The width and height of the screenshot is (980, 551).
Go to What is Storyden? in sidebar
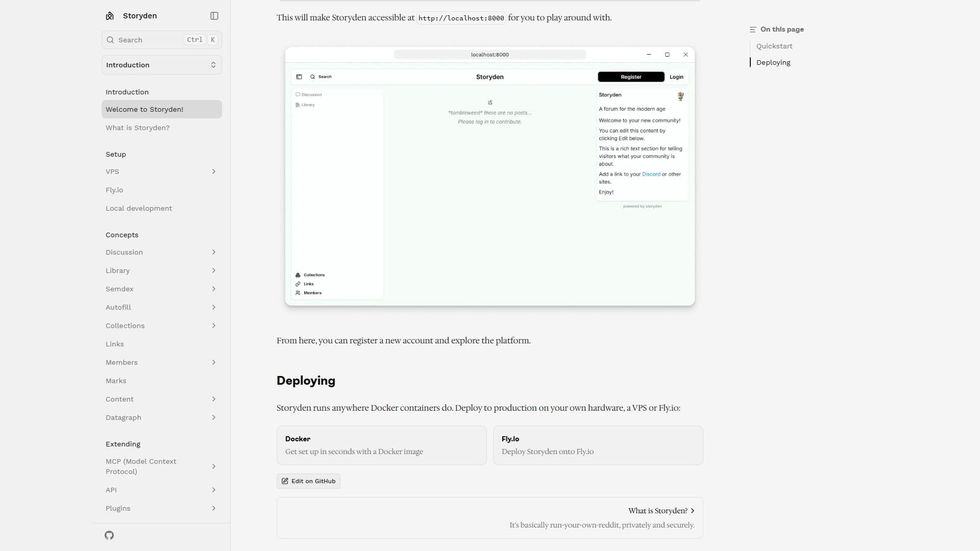[162, 128]
